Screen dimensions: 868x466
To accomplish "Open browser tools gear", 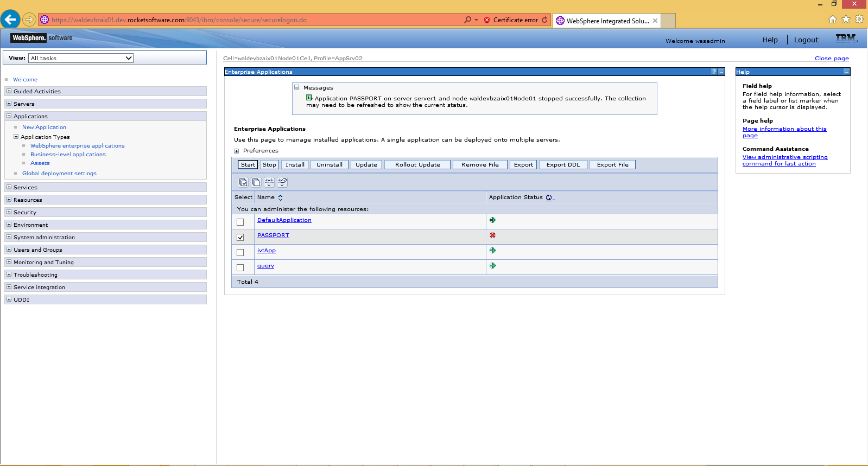I will (859, 20).
